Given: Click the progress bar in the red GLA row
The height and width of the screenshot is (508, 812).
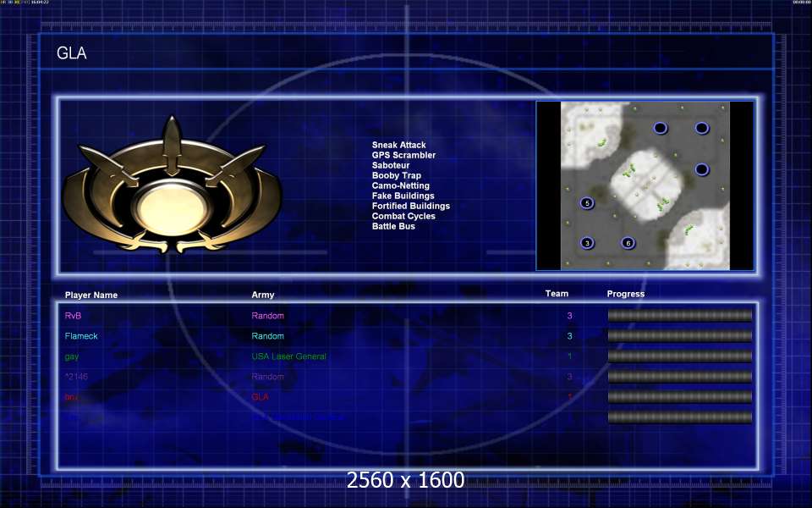Looking at the screenshot, I should (x=679, y=397).
